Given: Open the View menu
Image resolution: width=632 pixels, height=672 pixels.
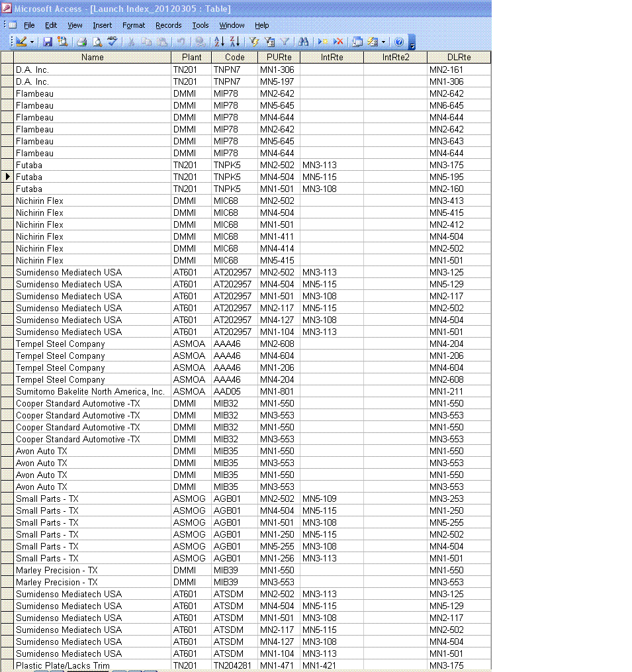Looking at the screenshot, I should pyautogui.click(x=75, y=25).
